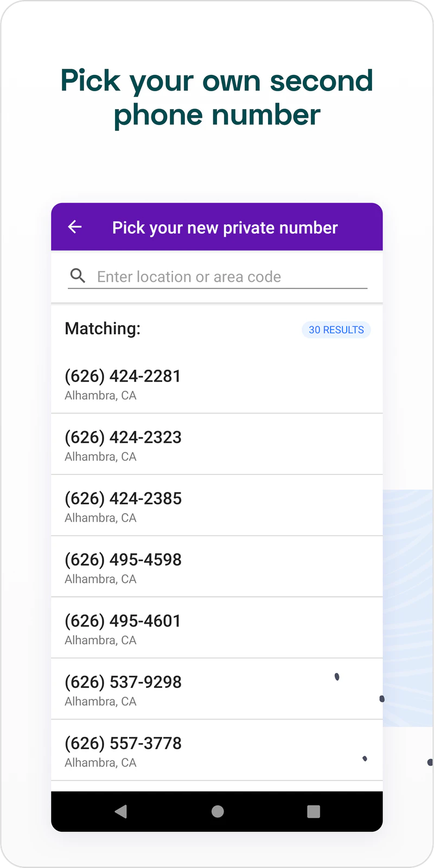Click the magnifying glass search icon
The height and width of the screenshot is (868, 434).
pyautogui.click(x=78, y=276)
